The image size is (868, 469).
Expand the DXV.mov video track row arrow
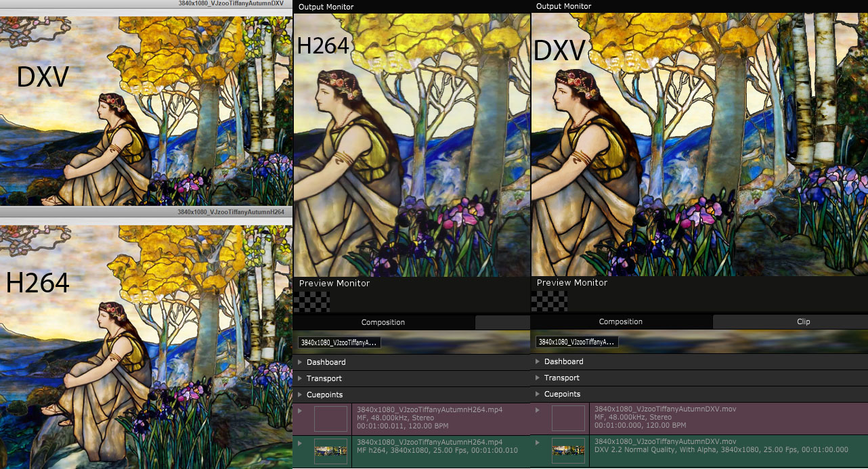(538, 443)
